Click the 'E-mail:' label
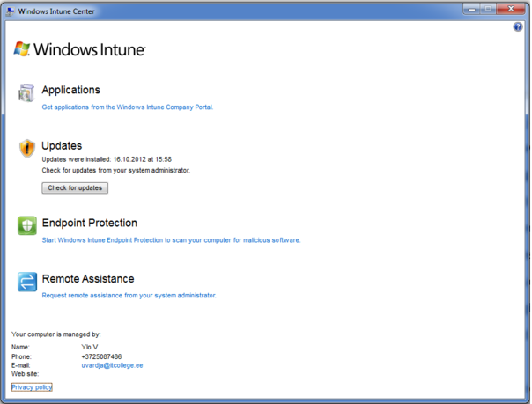This screenshot has width=532, height=404. pos(20,365)
